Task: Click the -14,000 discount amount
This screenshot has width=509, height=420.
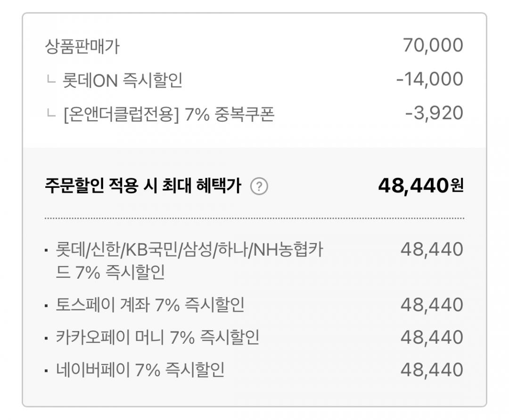Action: pyautogui.click(x=429, y=79)
